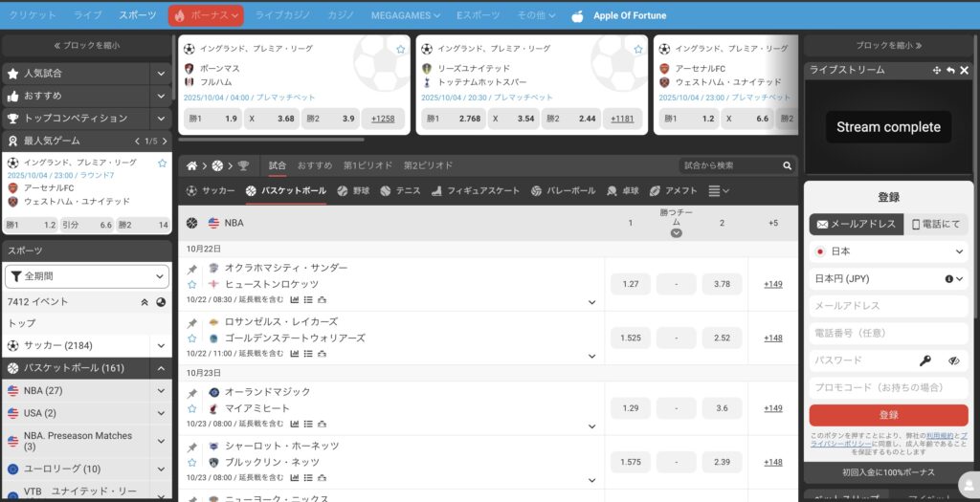This screenshot has width=980, height=502.
Task: Open statistics chart icon for Thunder vs Rockets
Action: click(294, 300)
